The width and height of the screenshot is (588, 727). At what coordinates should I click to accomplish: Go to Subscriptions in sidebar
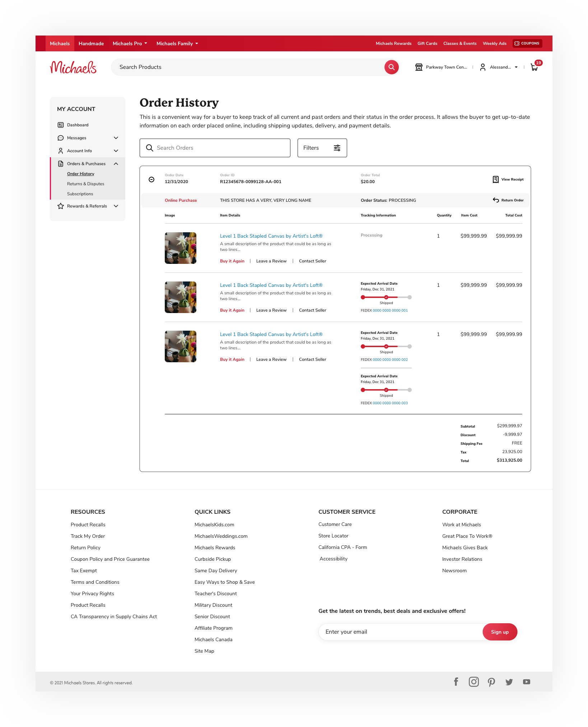(x=80, y=194)
